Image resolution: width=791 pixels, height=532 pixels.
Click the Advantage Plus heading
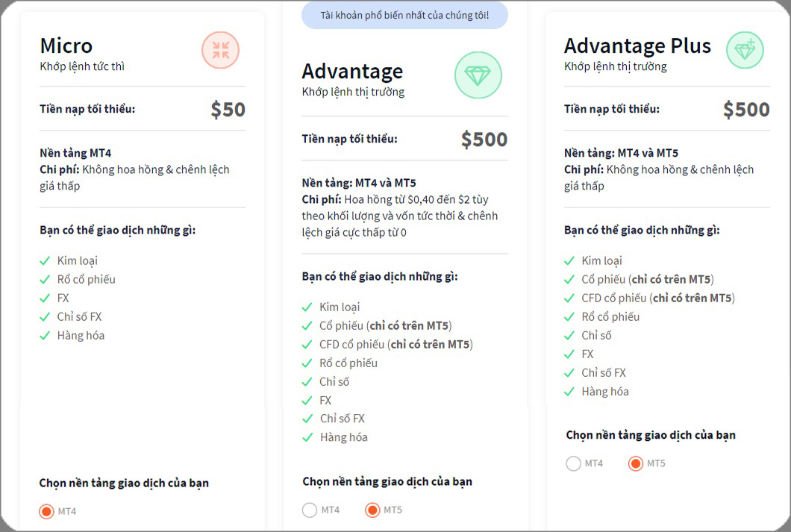pyautogui.click(x=637, y=46)
